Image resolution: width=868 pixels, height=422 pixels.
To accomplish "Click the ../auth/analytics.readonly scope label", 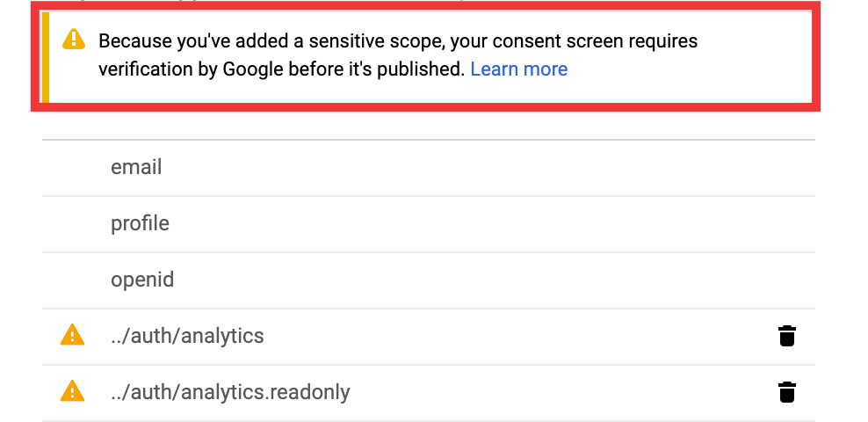I will click(x=230, y=392).
